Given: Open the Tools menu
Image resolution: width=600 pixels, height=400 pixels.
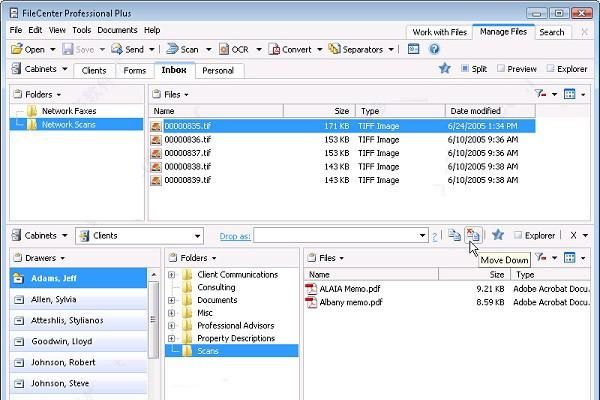Looking at the screenshot, I should tap(82, 30).
